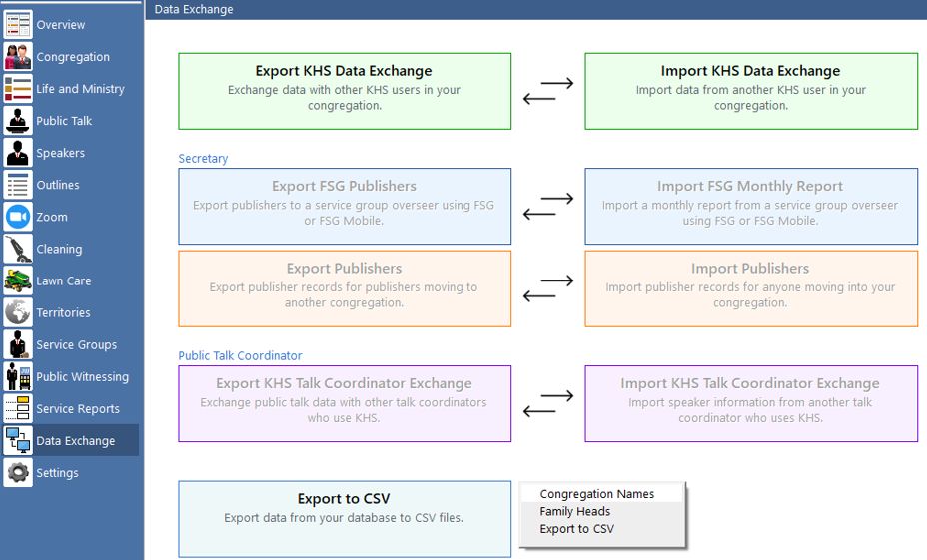Click Export KHS Talk Coordinator Exchange button

pyautogui.click(x=345, y=403)
